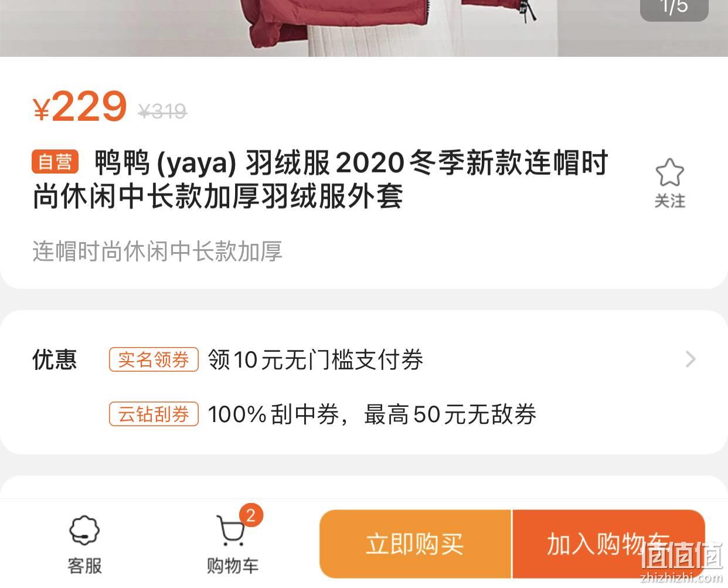
Task: Tap the ¥229 price
Action: pyautogui.click(x=80, y=107)
